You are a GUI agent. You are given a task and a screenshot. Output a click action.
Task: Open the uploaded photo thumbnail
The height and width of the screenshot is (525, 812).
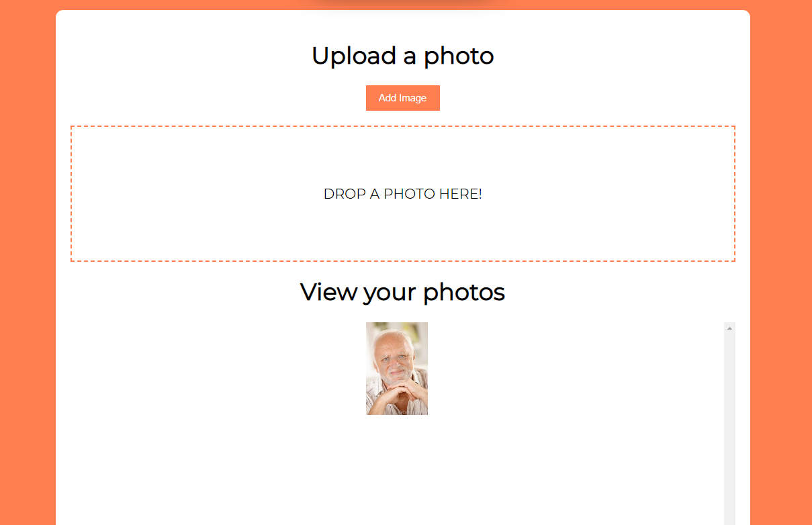tap(397, 369)
